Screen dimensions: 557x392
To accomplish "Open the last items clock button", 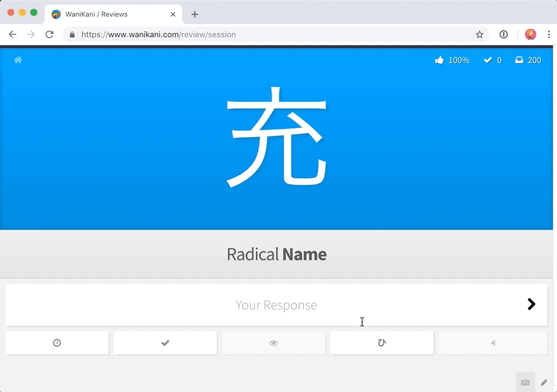I will pyautogui.click(x=57, y=343).
